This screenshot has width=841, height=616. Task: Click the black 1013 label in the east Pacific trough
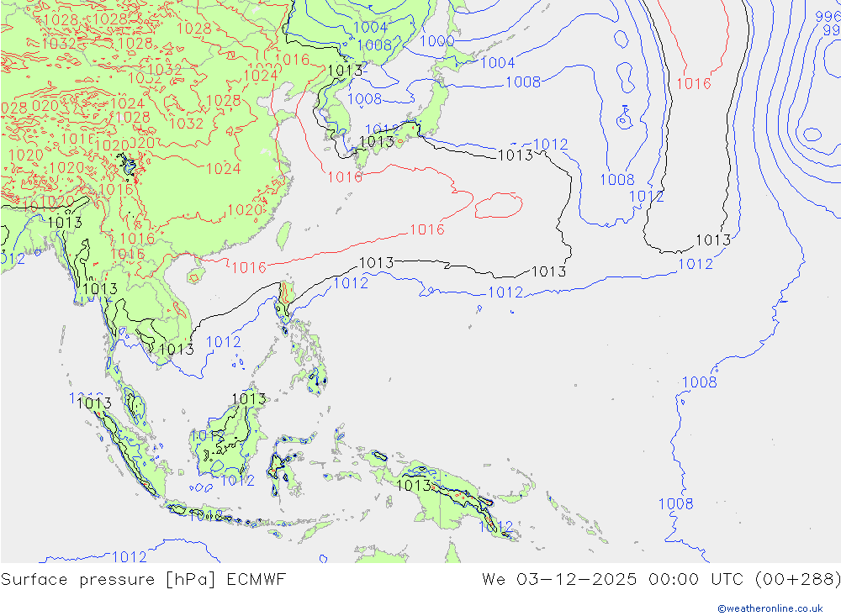click(x=713, y=240)
